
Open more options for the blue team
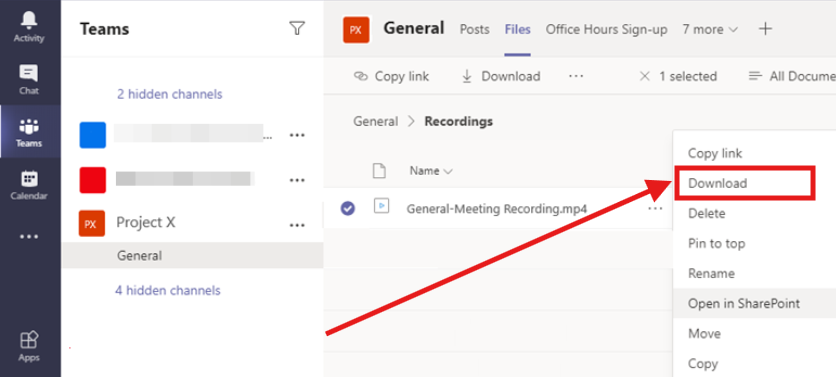[x=297, y=135]
